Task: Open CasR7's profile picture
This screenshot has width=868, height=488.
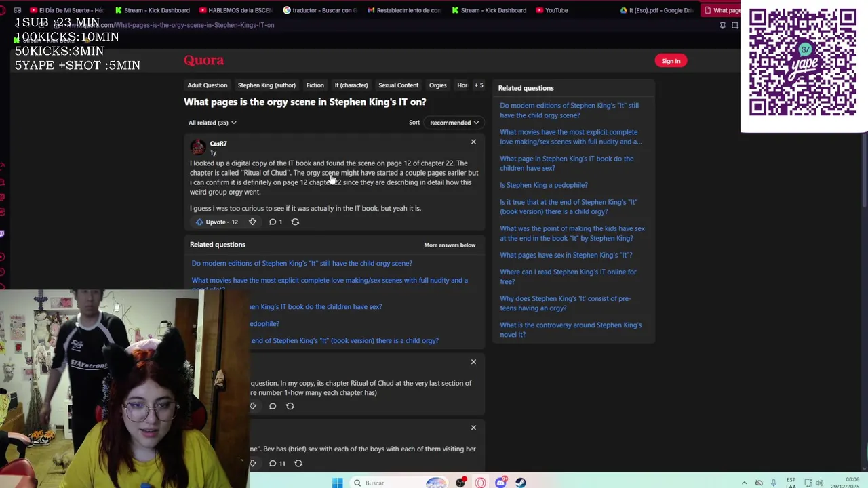Action: coord(198,147)
